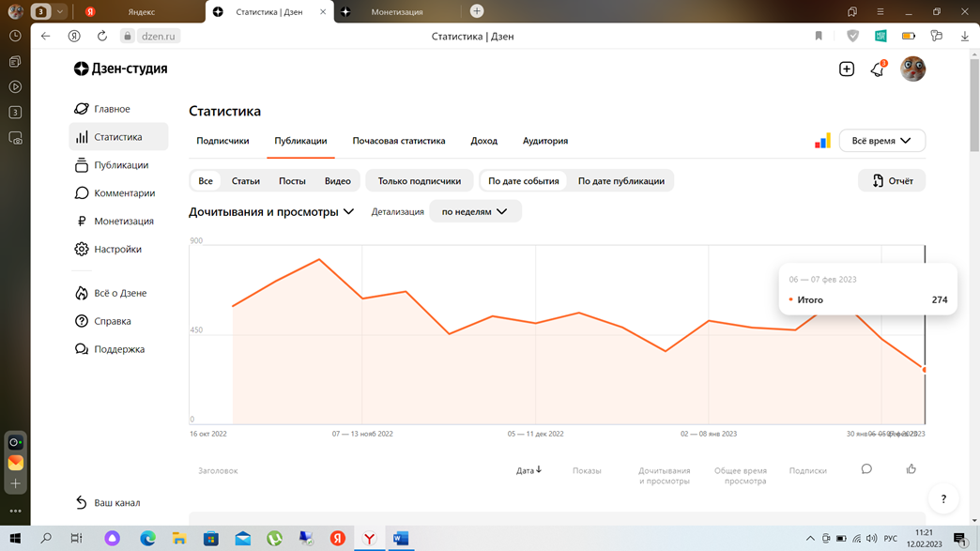
Task: Expand the tab group counter dropdown
Action: click(x=60, y=11)
